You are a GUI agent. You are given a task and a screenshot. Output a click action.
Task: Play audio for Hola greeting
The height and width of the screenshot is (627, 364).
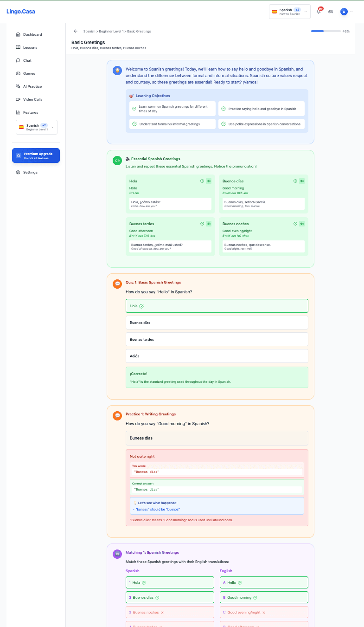(x=209, y=181)
